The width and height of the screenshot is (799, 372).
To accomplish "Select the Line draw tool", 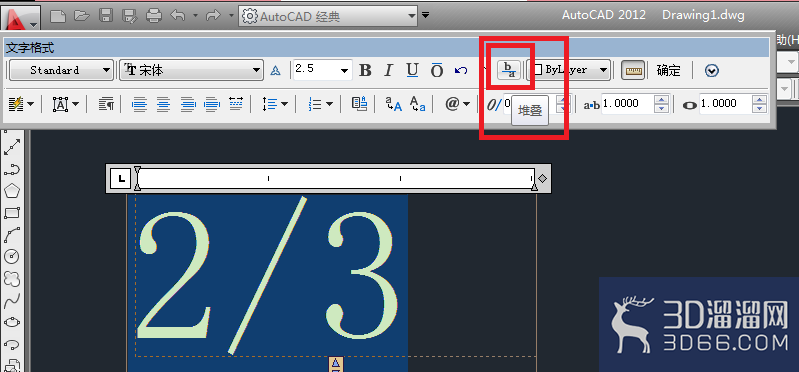I will 12,148.
